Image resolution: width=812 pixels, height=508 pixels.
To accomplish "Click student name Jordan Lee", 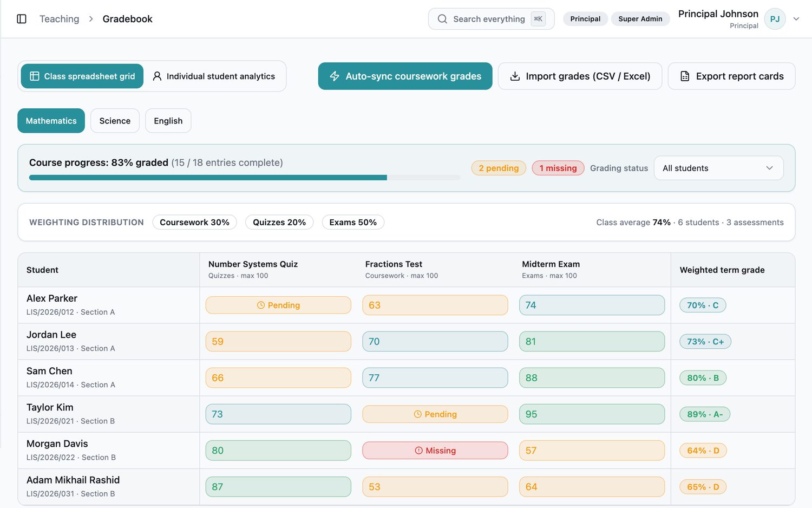I will pos(51,335).
